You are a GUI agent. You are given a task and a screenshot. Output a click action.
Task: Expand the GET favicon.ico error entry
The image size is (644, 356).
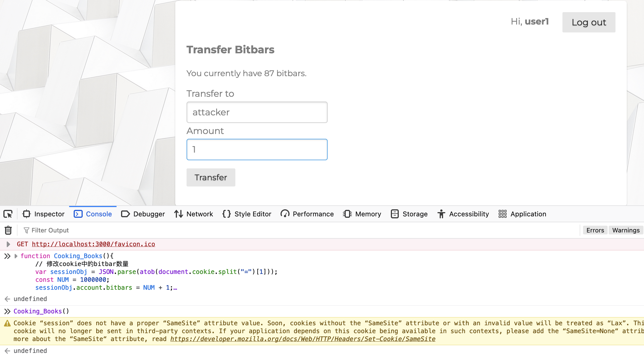pos(8,244)
